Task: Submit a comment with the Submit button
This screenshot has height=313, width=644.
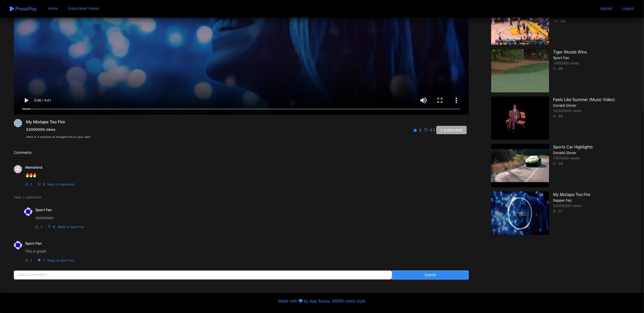Action: coord(430,275)
